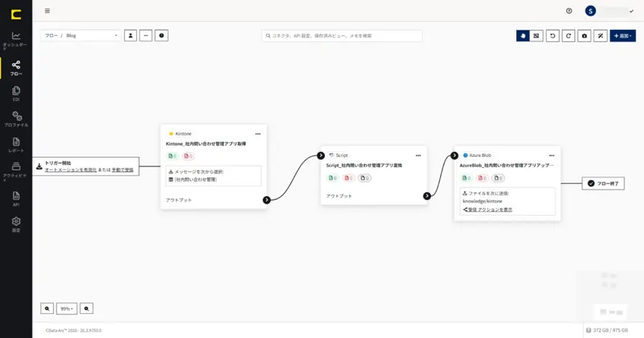Click the trigger start download icon
This screenshot has width=644, height=338.
point(39,166)
